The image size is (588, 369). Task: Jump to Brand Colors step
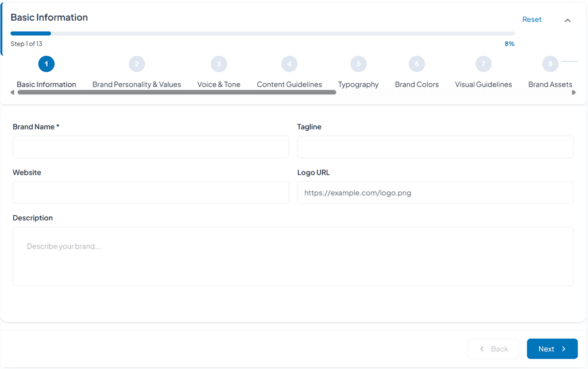point(417,84)
